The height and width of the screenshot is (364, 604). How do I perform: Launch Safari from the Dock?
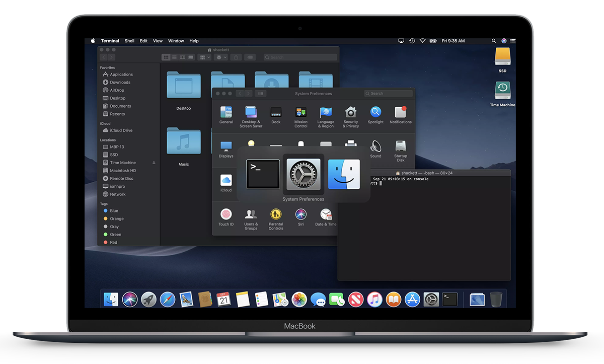point(168,300)
